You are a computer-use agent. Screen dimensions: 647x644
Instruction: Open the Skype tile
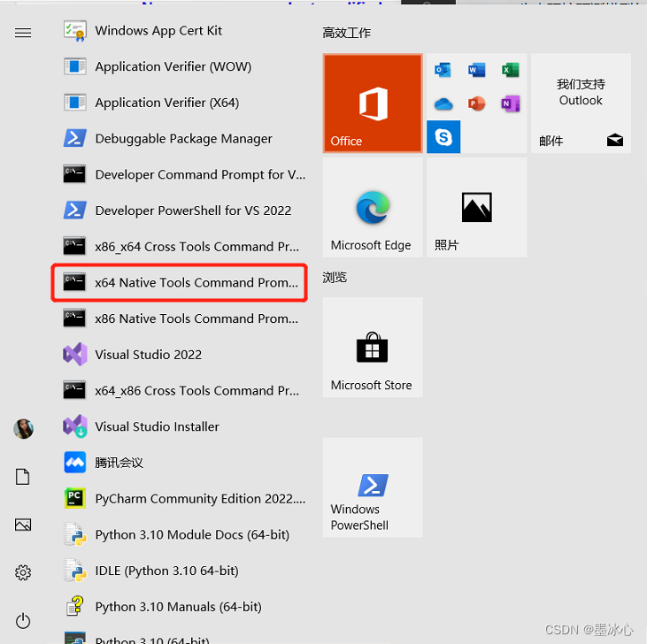point(443,137)
